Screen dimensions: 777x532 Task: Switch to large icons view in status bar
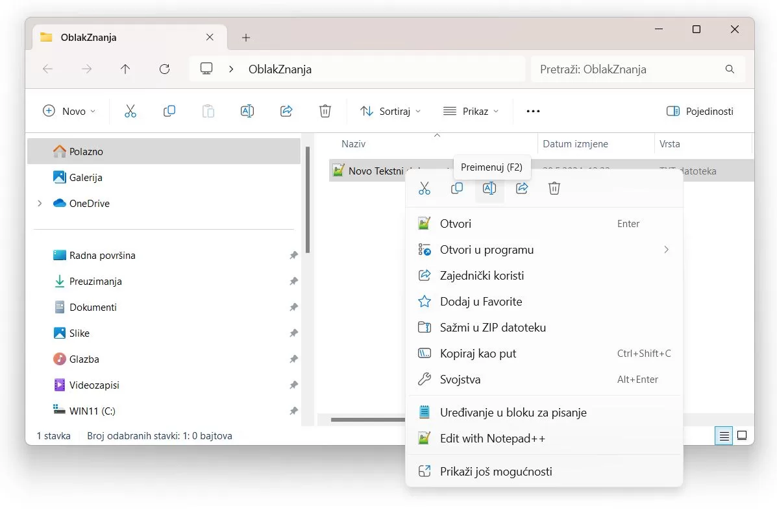click(x=742, y=435)
